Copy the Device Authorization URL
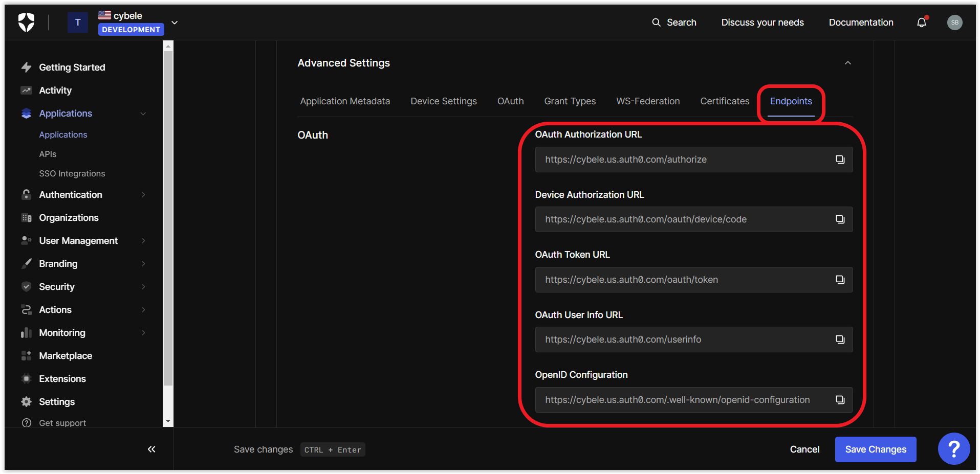Viewport: 980px width, 474px height. pos(840,219)
